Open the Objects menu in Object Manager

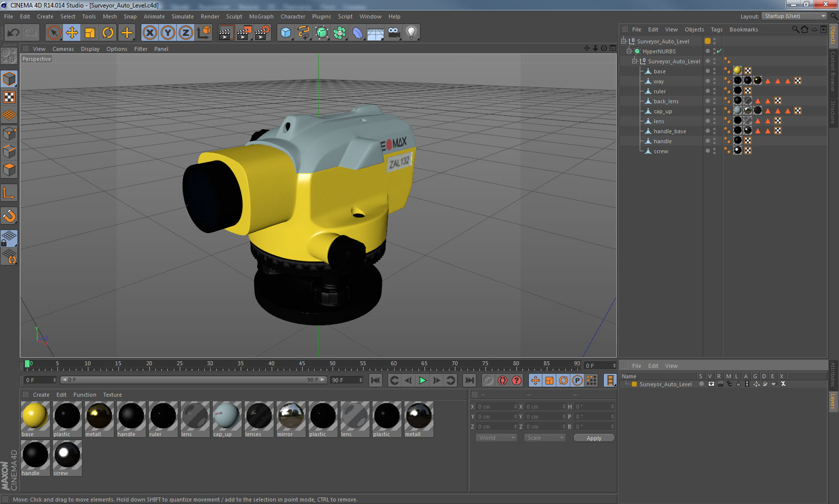click(694, 29)
